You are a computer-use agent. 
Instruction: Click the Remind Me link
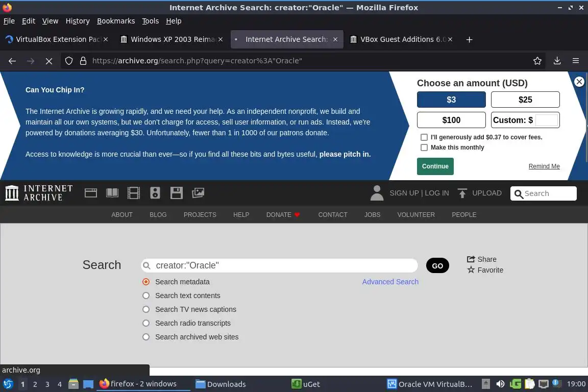tap(544, 166)
